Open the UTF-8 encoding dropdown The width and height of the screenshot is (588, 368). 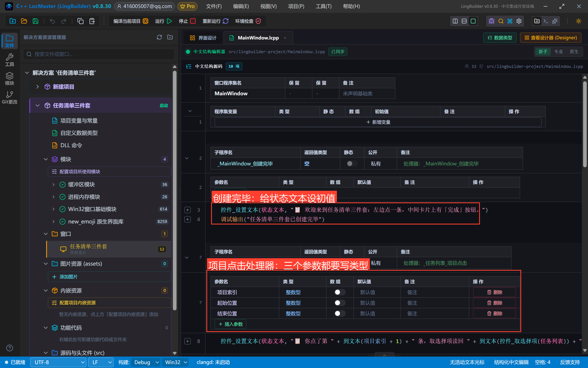click(x=58, y=362)
